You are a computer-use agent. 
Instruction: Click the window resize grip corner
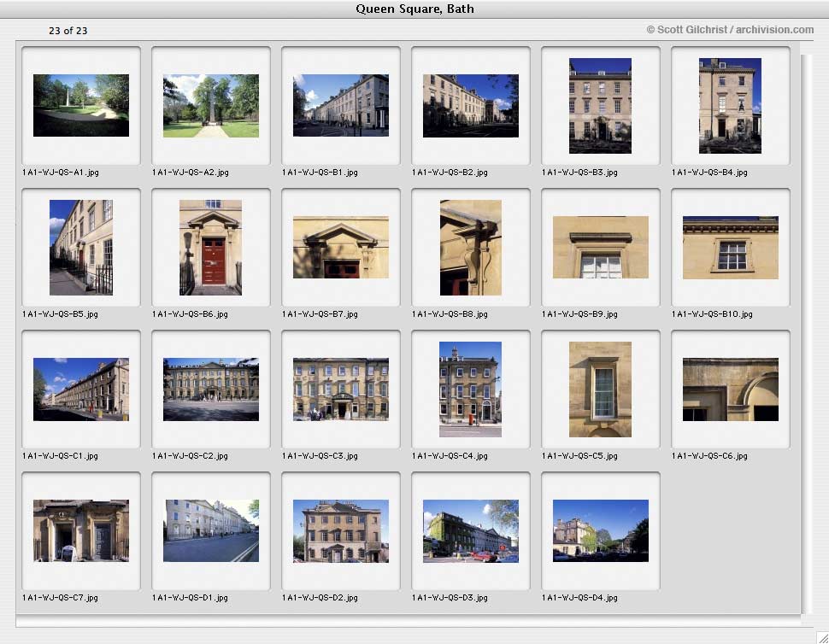823,638
